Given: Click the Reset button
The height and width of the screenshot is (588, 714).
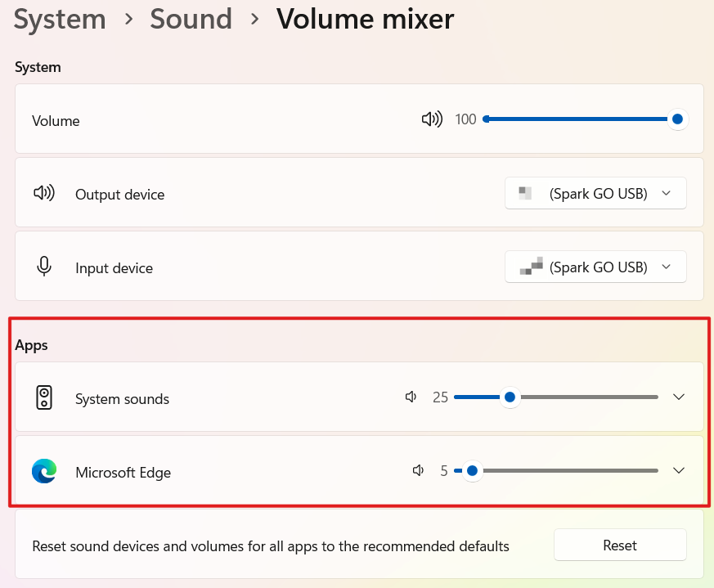Looking at the screenshot, I should [620, 545].
